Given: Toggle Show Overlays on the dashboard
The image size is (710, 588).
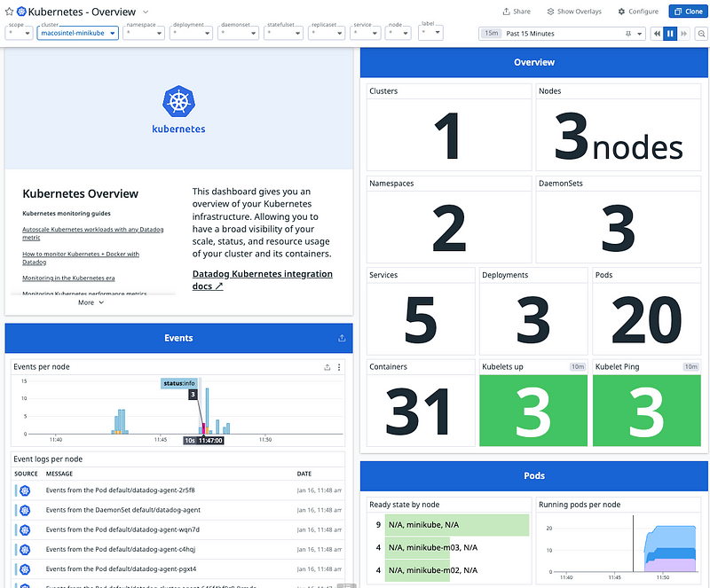Looking at the screenshot, I should 573,12.
